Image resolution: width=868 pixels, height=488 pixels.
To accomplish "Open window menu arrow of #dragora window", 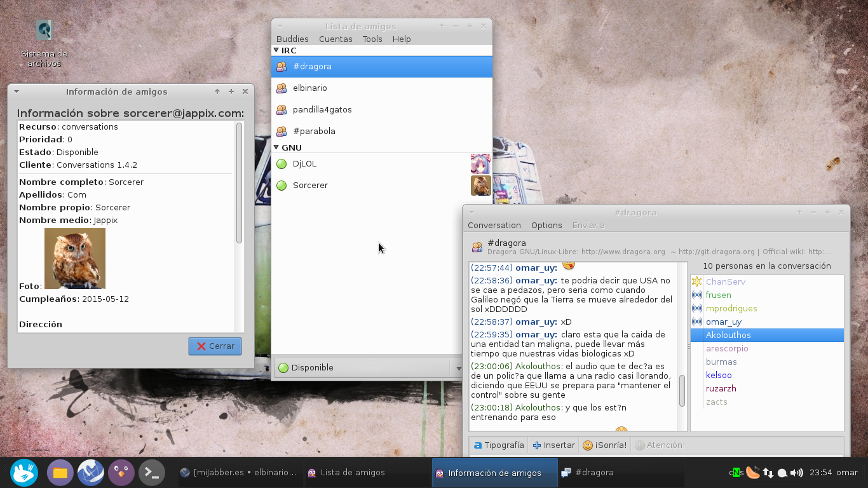I will pos(471,212).
